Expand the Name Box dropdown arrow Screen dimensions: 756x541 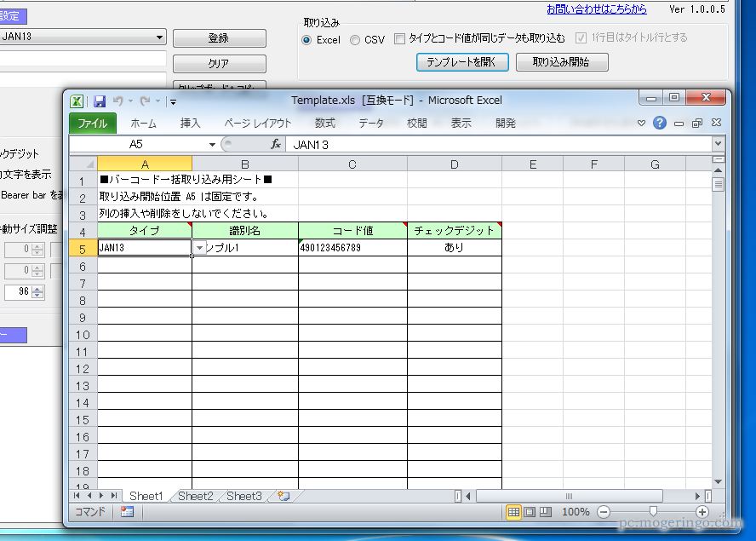coord(212,145)
